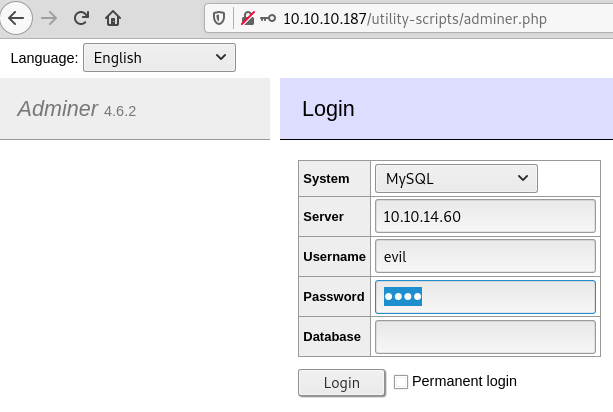Go back using the browser back arrow
Image resolution: width=613 pixels, height=412 pixels.
(x=16, y=18)
